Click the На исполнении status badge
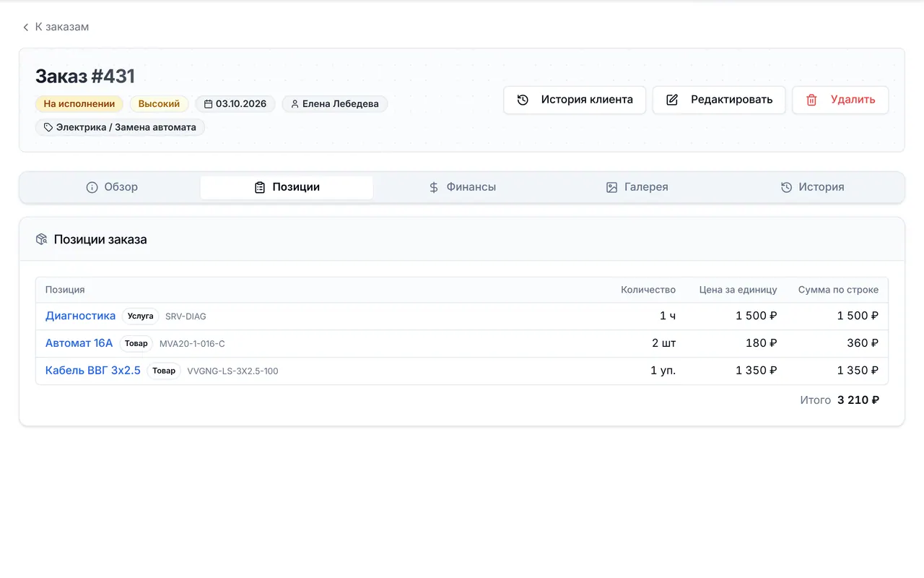This screenshot has width=924, height=578. [79, 104]
